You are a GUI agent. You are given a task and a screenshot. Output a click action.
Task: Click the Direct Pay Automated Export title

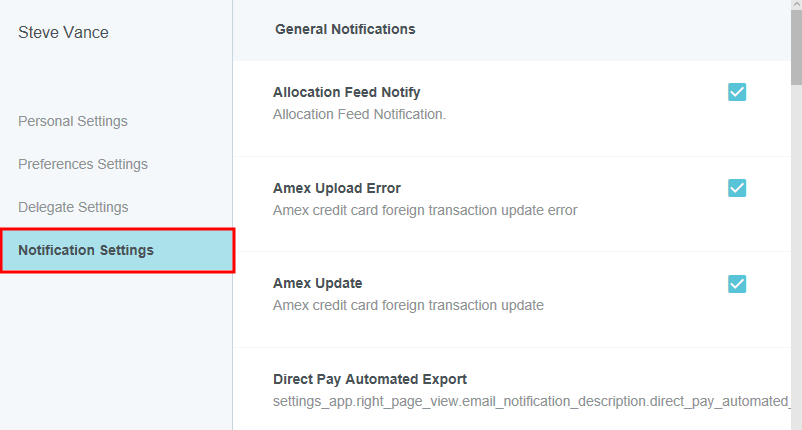[370, 379]
